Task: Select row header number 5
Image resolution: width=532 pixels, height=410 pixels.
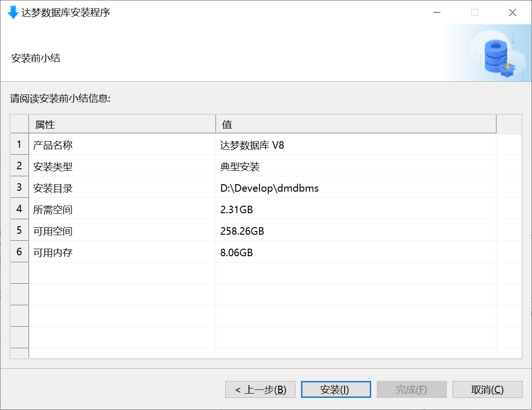Action: coord(19,230)
